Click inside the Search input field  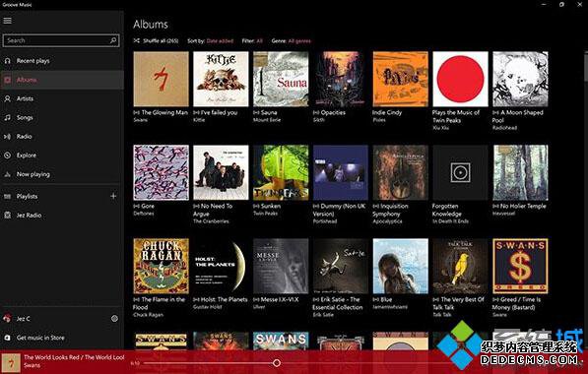56,40
